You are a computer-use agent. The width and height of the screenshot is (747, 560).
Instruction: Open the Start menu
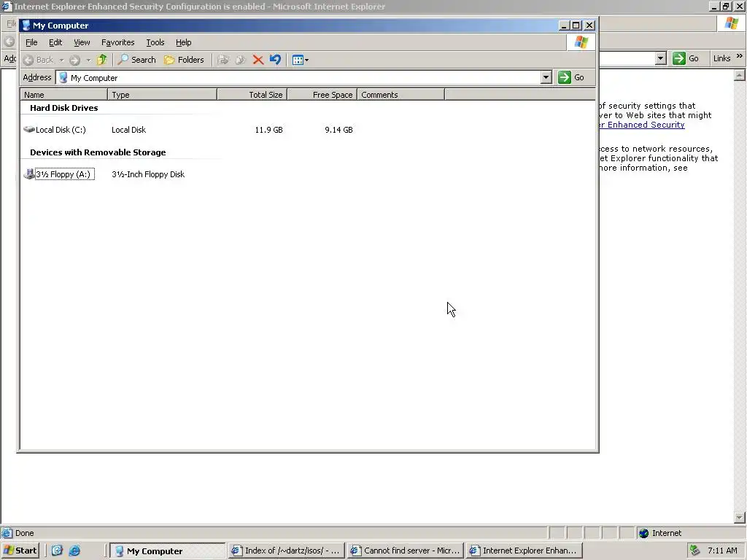(x=20, y=551)
